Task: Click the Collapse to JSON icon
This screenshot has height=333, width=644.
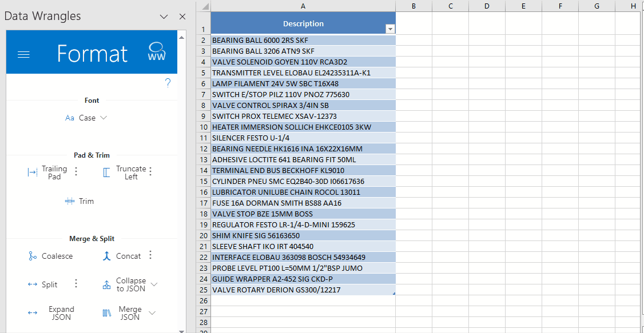Action: (107, 285)
